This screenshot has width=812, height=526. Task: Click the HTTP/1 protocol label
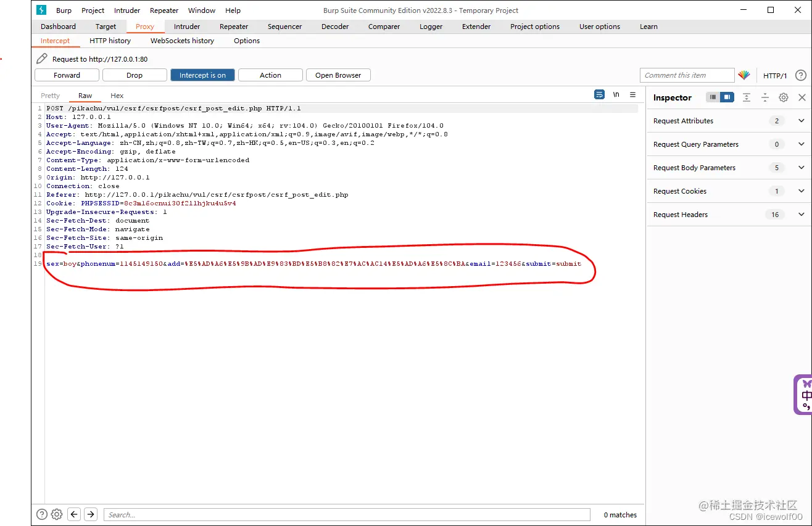775,75
